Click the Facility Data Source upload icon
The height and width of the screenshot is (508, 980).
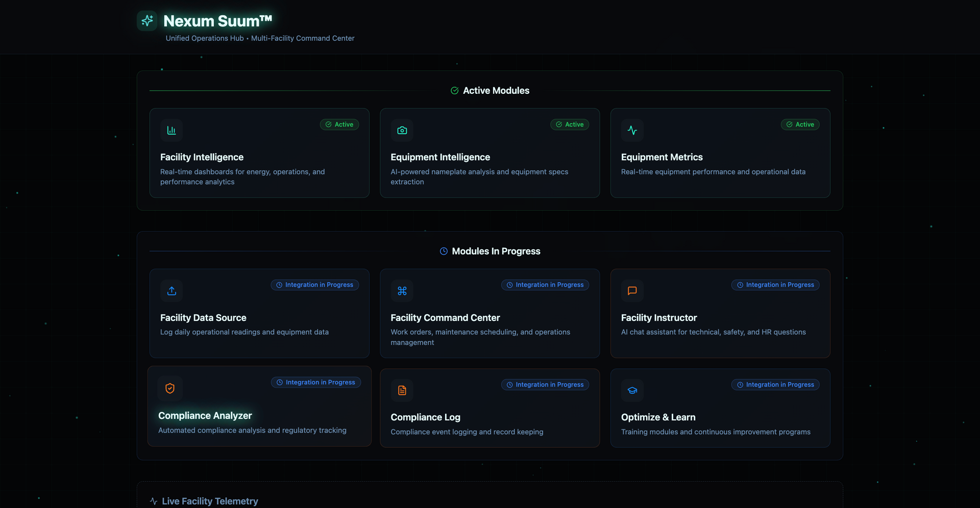171,291
